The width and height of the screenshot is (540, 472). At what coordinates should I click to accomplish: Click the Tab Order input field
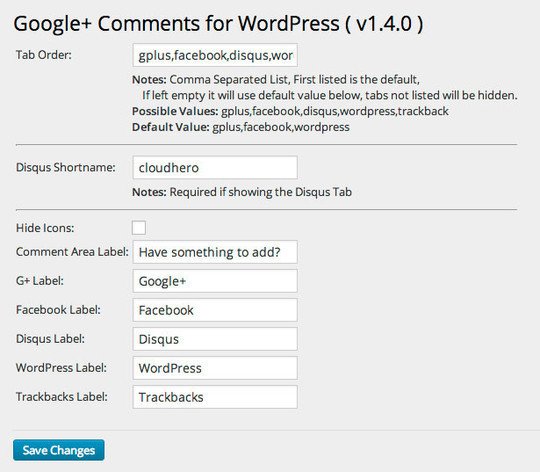215,55
